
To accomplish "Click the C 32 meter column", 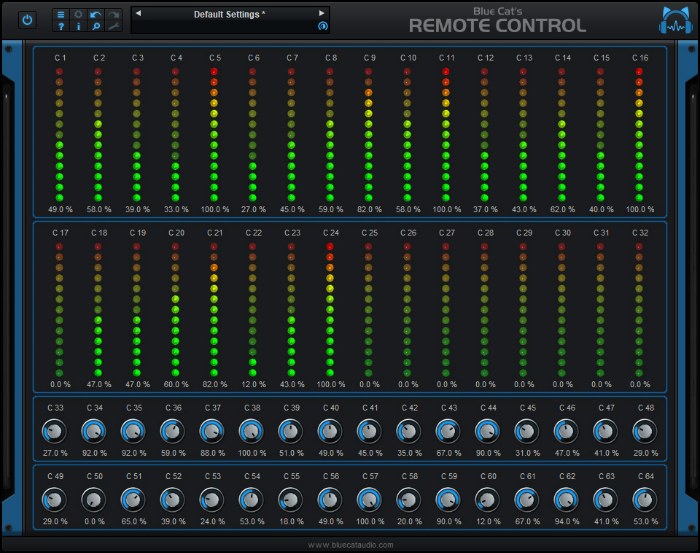I will 639,309.
